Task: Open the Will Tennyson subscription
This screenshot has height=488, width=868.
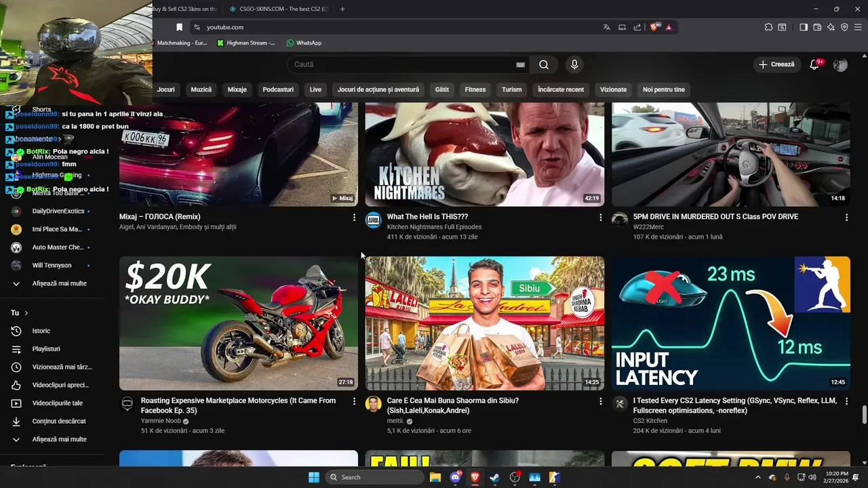Action: [x=52, y=265]
